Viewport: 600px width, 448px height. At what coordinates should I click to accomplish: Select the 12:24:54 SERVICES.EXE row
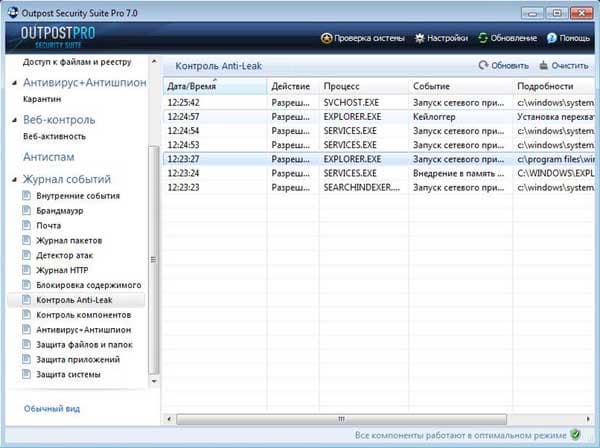[x=379, y=131]
